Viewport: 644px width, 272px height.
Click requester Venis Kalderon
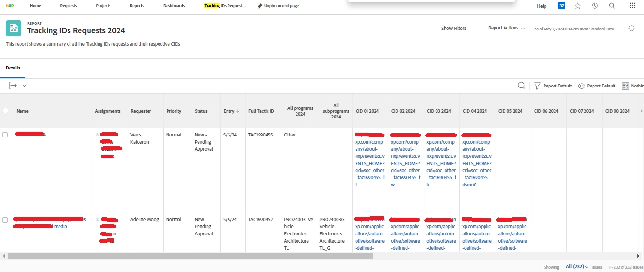coord(140,138)
